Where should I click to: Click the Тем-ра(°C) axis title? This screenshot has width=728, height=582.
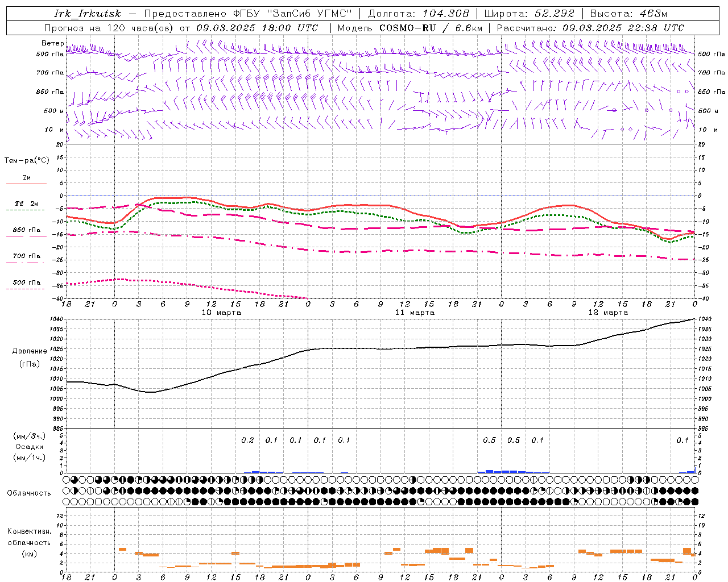27,161
